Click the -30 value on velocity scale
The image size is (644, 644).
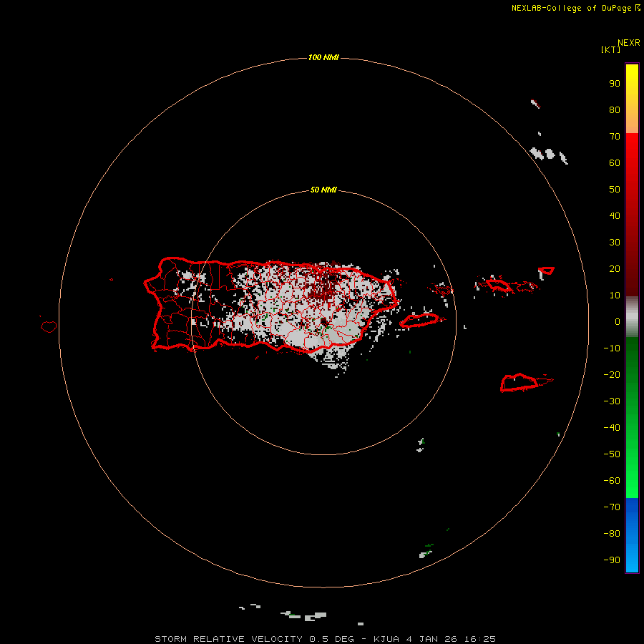coord(612,401)
